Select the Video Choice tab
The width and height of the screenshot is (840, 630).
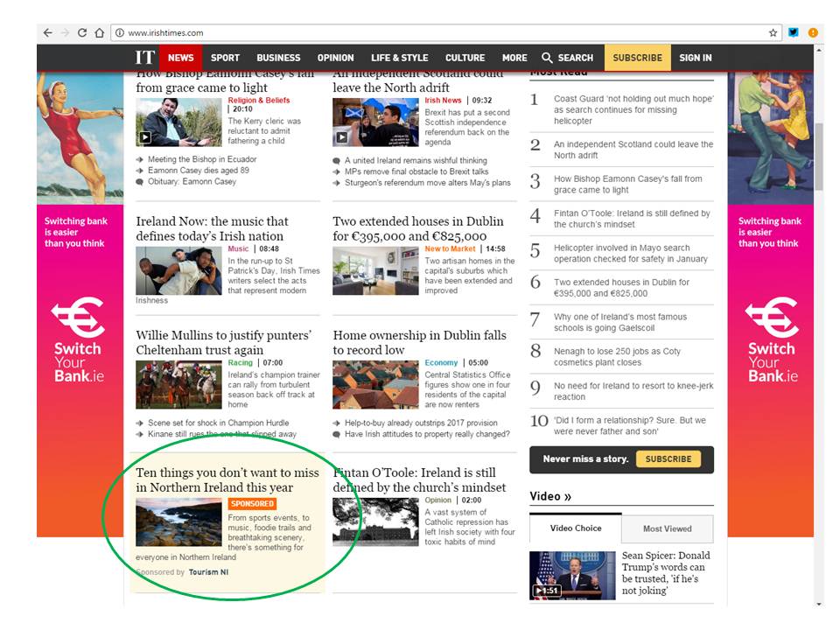(x=576, y=528)
